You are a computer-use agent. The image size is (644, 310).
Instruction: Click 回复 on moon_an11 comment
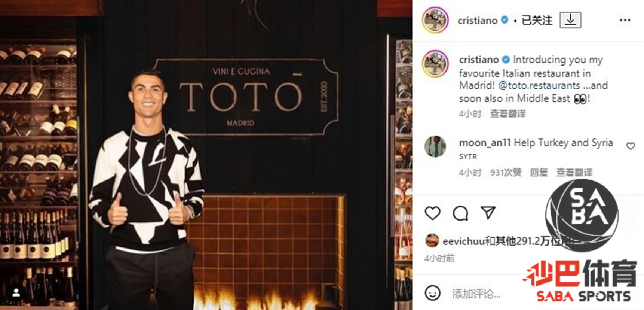pos(539,172)
